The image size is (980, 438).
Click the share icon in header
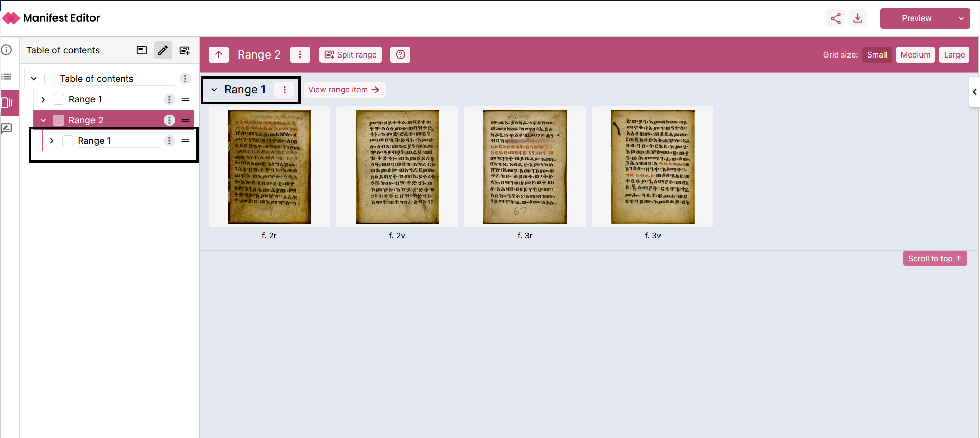pyautogui.click(x=836, y=18)
